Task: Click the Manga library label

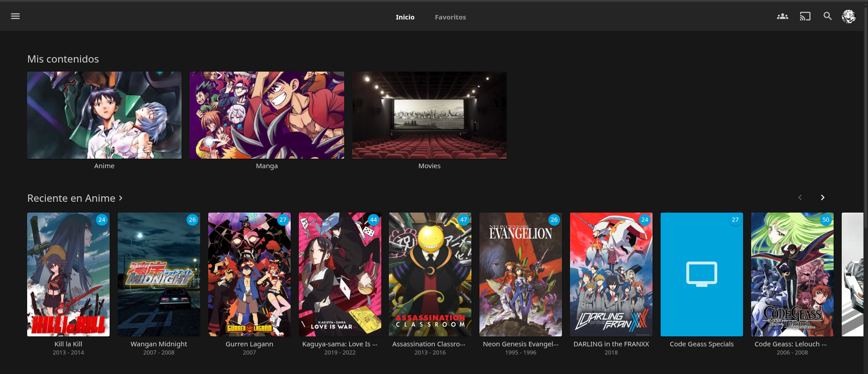Action: tap(267, 166)
